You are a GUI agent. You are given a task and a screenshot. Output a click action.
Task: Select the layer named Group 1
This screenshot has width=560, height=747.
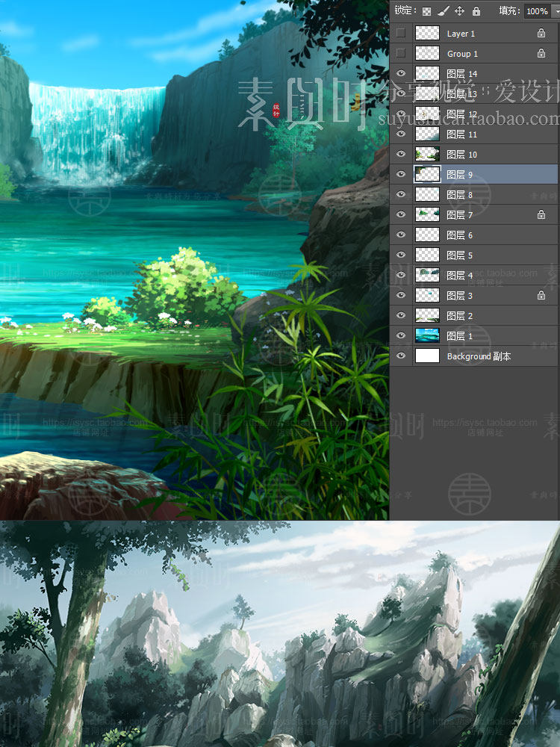coord(462,53)
